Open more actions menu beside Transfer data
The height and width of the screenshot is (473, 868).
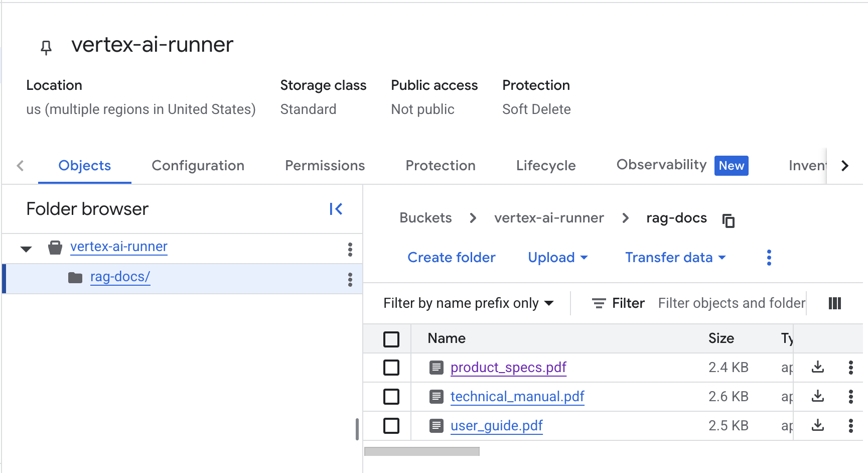tap(769, 257)
